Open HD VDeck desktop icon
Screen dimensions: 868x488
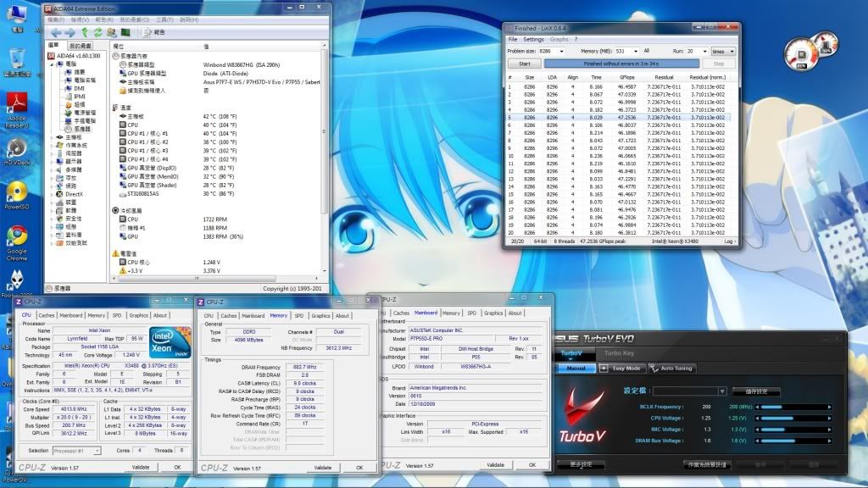click(17, 152)
